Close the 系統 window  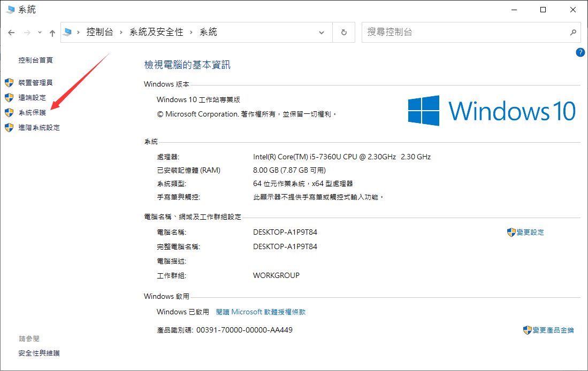click(x=572, y=10)
